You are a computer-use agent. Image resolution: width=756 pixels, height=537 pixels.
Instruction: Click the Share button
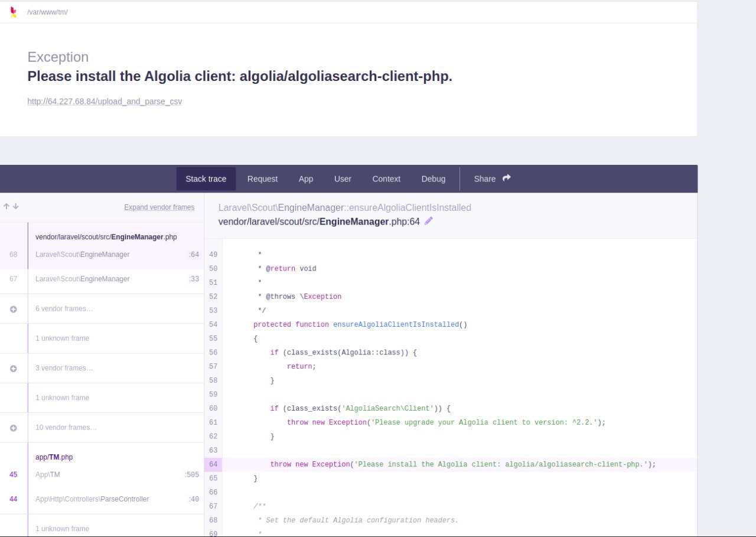pyautogui.click(x=492, y=178)
